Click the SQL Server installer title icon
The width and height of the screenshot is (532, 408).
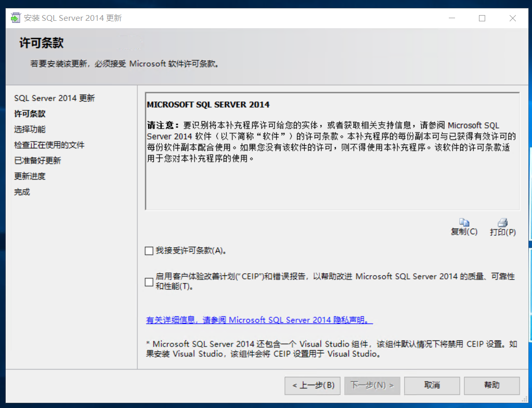tap(15, 18)
